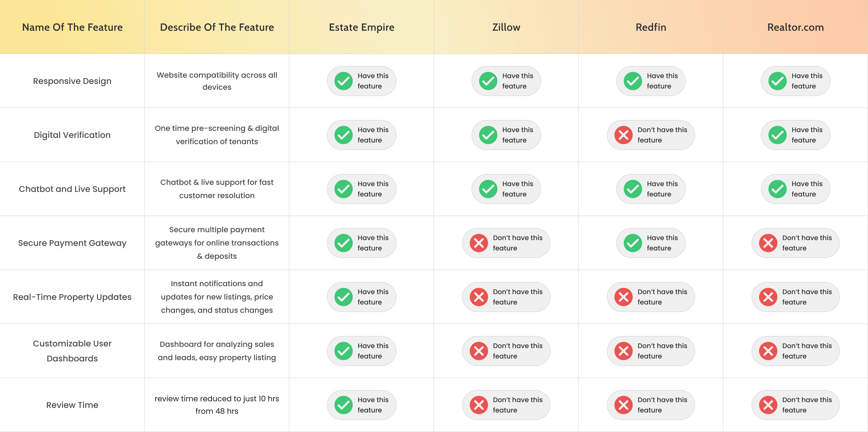868x432 pixels.
Task: Click green check for Estate Empire Responsive Design
Action: pyautogui.click(x=343, y=81)
